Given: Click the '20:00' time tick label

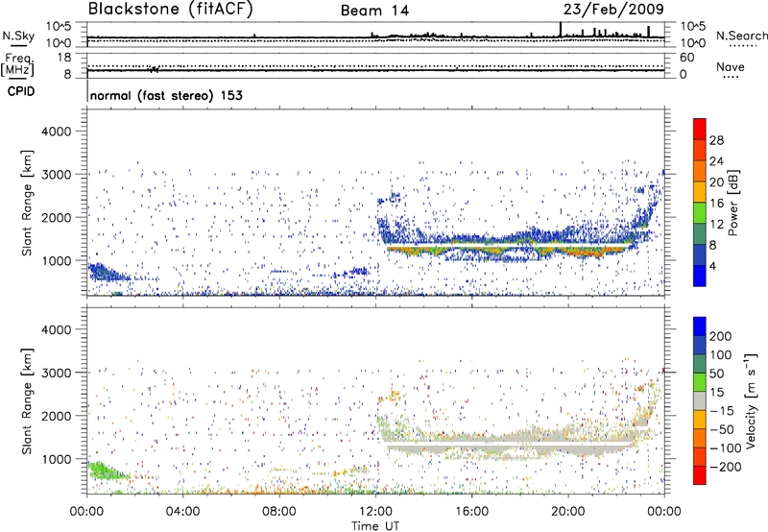Looking at the screenshot, I should pyautogui.click(x=567, y=512).
